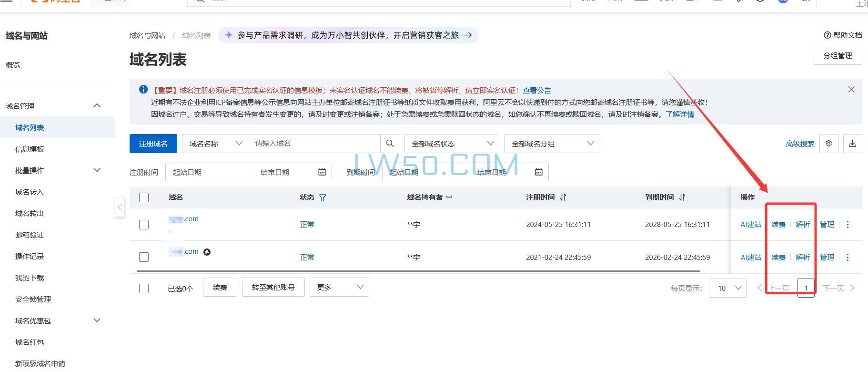Click 转至其他账号 button
Screen dimensions: 868x372
coord(273,287)
